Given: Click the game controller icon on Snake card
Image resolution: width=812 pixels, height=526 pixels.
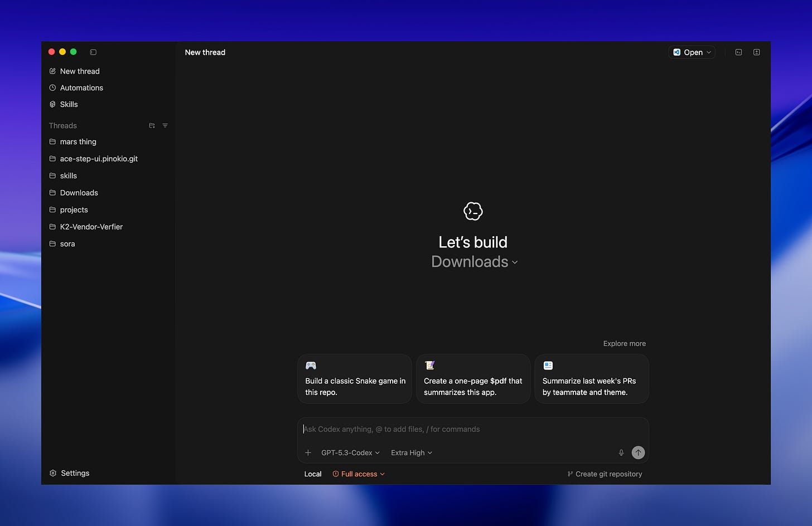Looking at the screenshot, I should 311,366.
